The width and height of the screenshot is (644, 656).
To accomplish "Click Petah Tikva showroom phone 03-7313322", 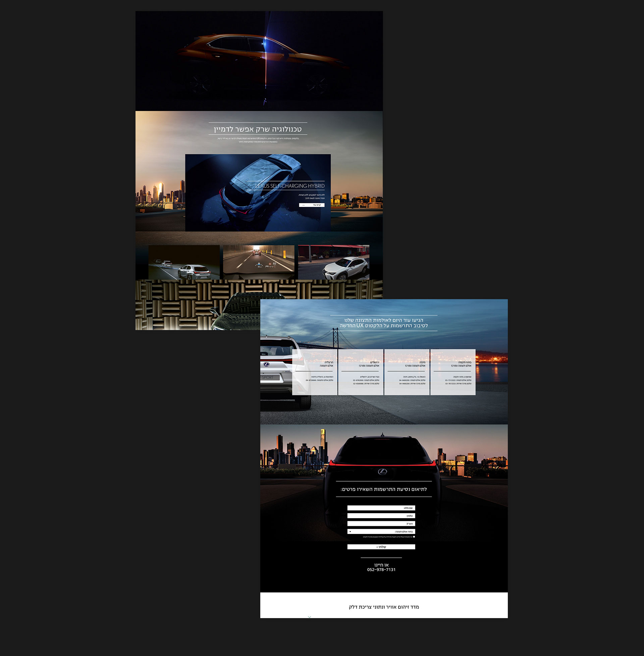I will 450,380.
